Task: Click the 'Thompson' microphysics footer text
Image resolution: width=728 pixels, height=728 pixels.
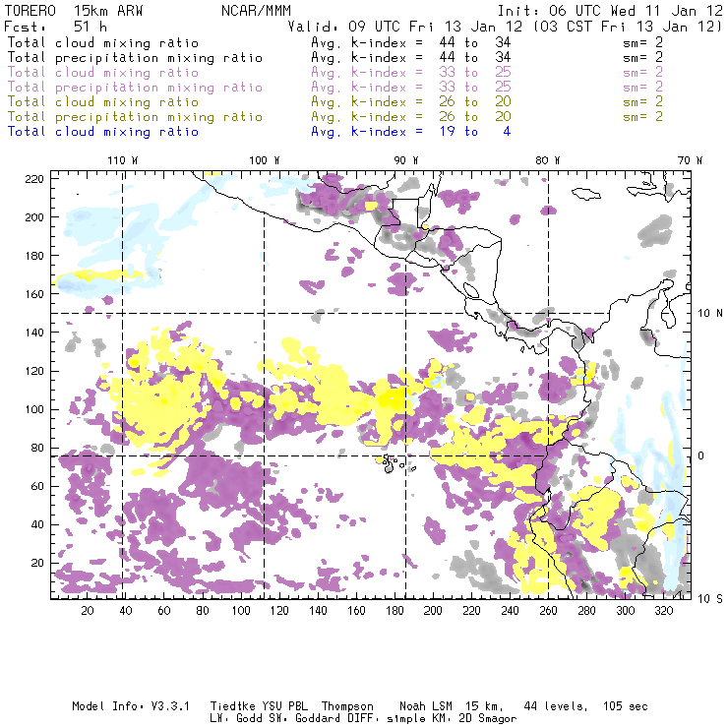Action: click(347, 706)
